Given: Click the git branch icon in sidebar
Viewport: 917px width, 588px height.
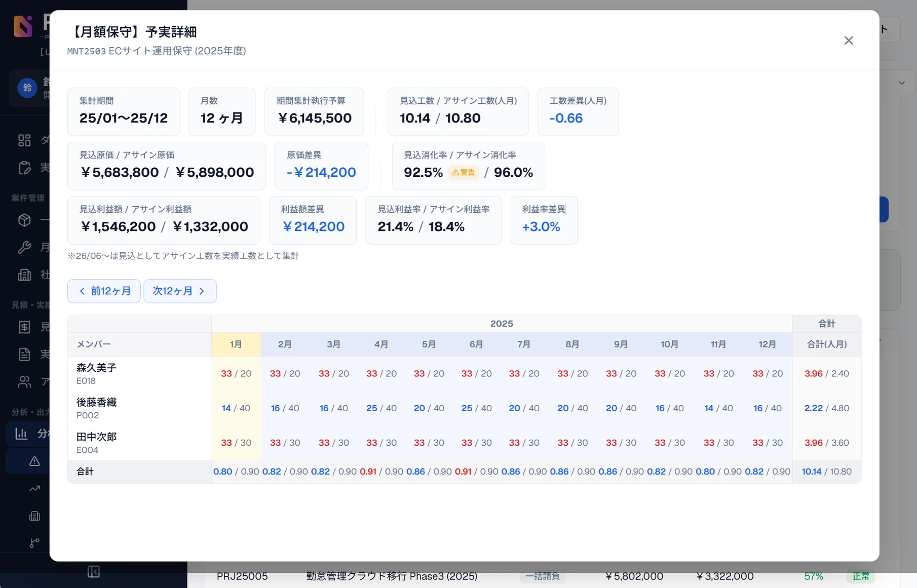Looking at the screenshot, I should point(34,543).
